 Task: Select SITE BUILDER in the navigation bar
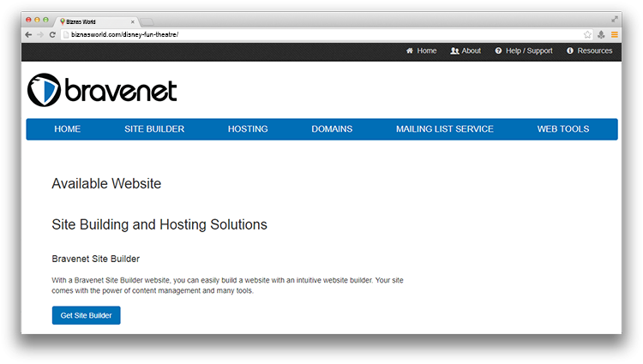click(x=154, y=129)
